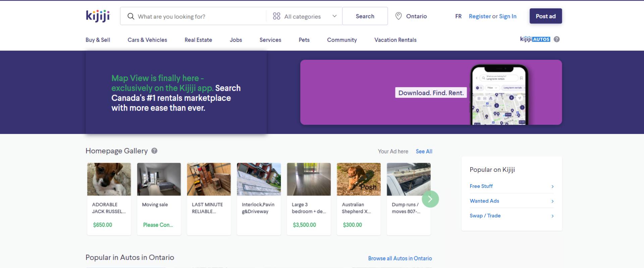Click the Swap / Trade chevron arrow

552,216
